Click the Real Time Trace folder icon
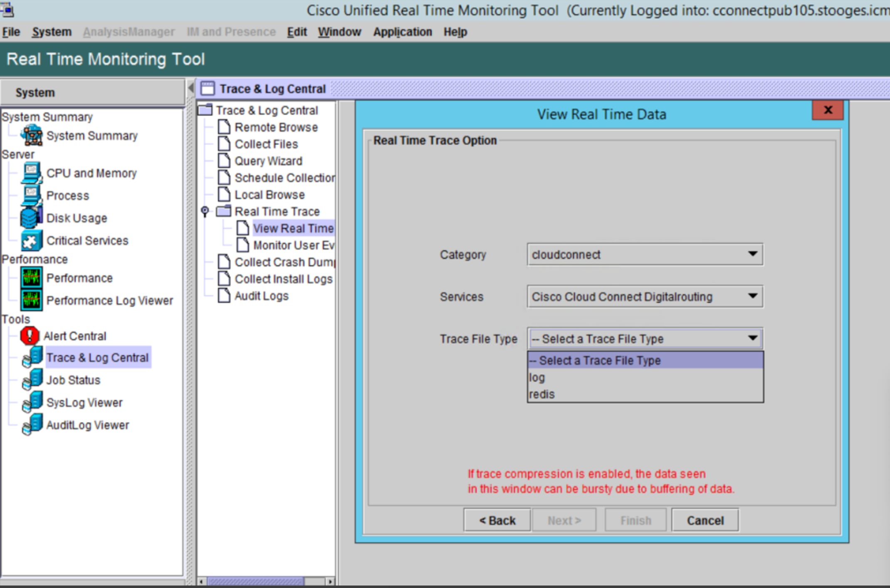The image size is (890, 588). pyautogui.click(x=224, y=211)
